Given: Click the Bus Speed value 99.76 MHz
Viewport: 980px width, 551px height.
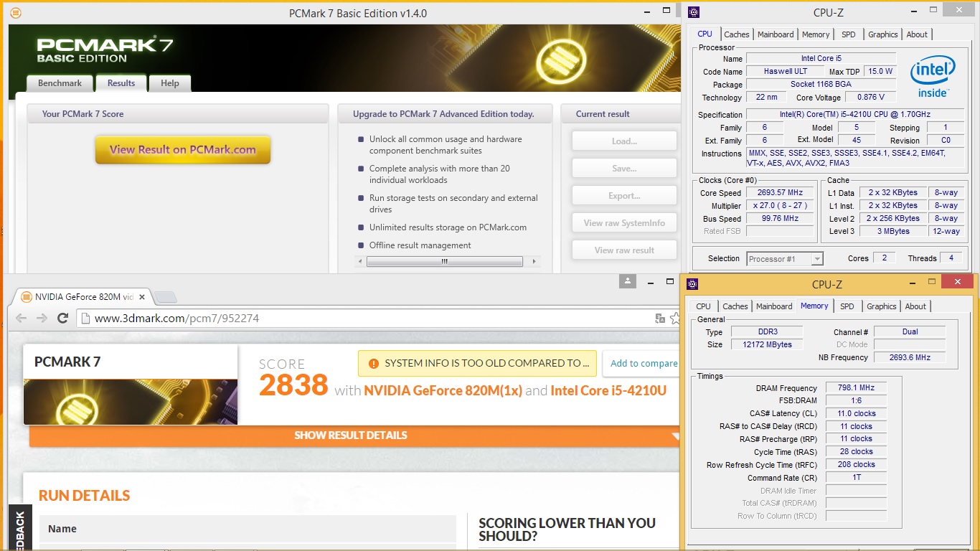Looking at the screenshot, I should click(x=781, y=219).
